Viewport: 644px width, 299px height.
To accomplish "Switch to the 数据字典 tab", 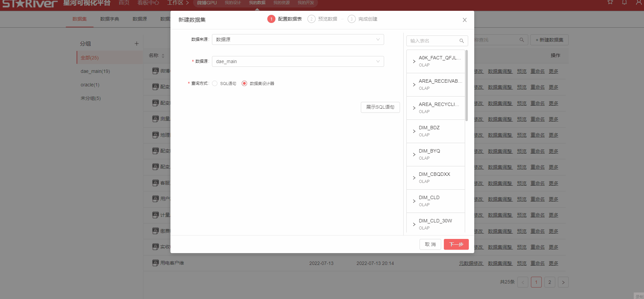I will click(109, 19).
